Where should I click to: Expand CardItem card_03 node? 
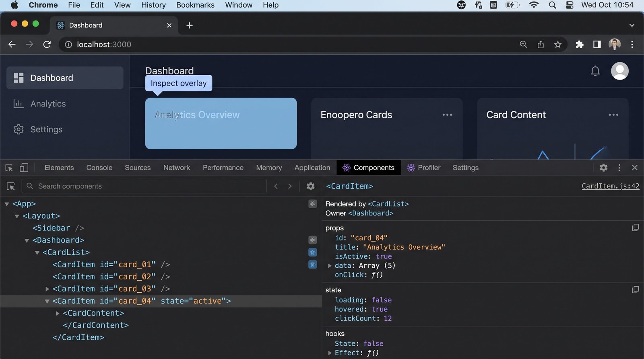pyautogui.click(x=47, y=289)
